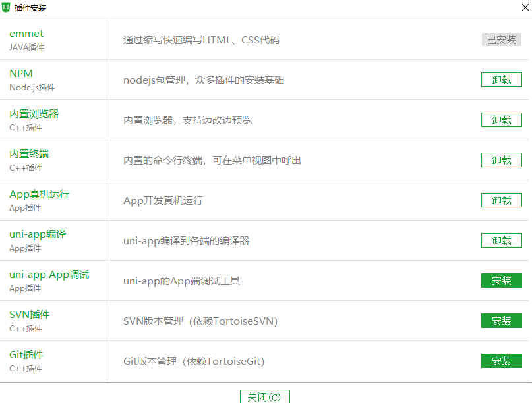The width and height of the screenshot is (532, 403).
Task: Click the uni-app编译到各端的编译器 description
Action: 187,240
